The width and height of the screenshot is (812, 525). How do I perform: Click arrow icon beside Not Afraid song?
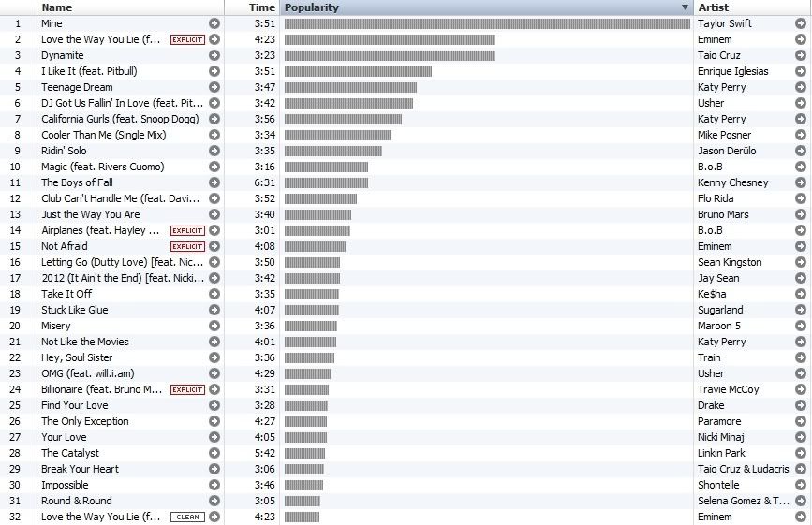tap(214, 246)
